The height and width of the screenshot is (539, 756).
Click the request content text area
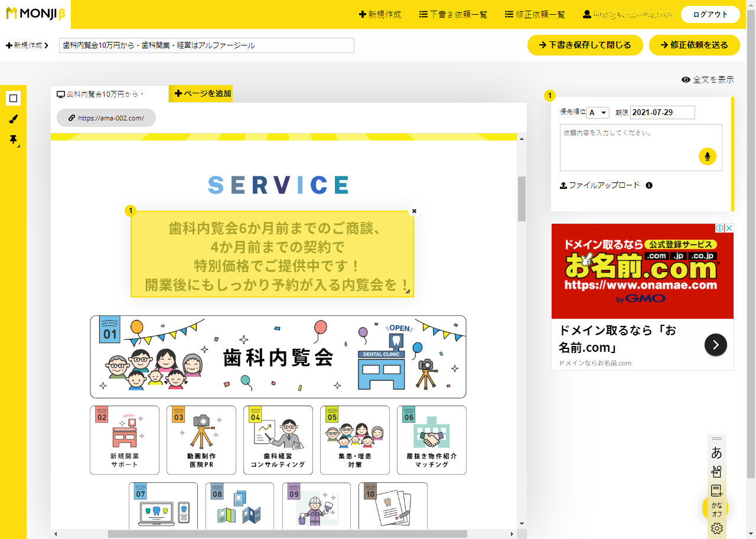point(628,148)
